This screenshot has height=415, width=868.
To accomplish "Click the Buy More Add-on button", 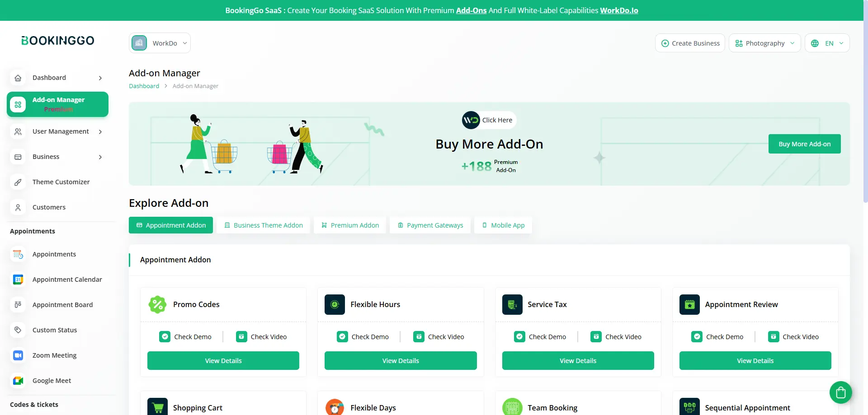I will [x=805, y=144].
